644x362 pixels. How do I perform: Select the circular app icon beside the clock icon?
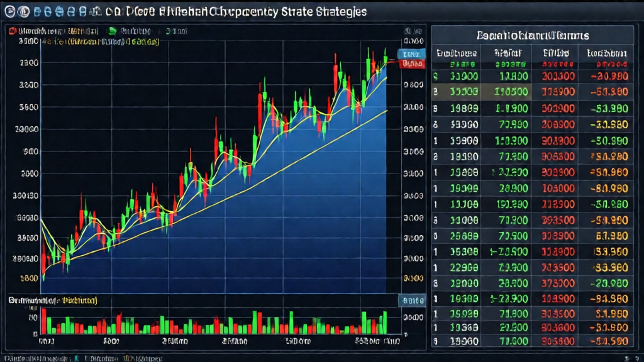pos(24,11)
